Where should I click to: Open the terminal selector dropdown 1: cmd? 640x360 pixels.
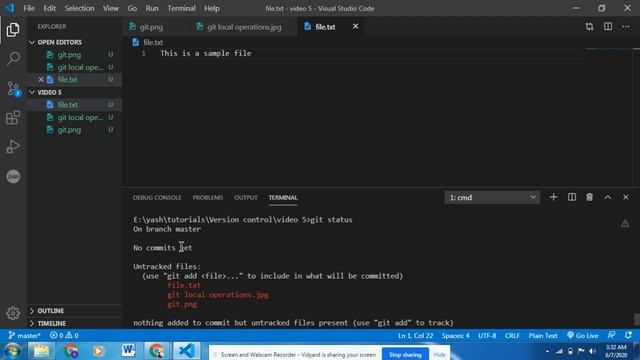coord(492,198)
